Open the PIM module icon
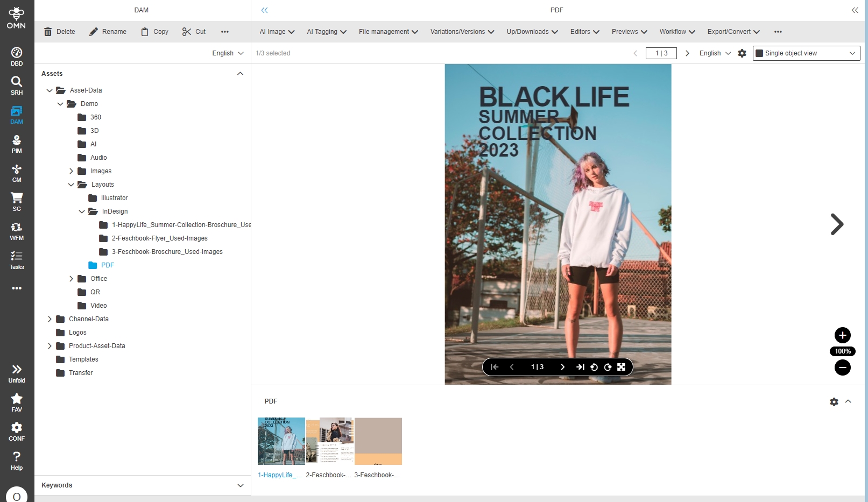The image size is (868, 502). (x=17, y=144)
